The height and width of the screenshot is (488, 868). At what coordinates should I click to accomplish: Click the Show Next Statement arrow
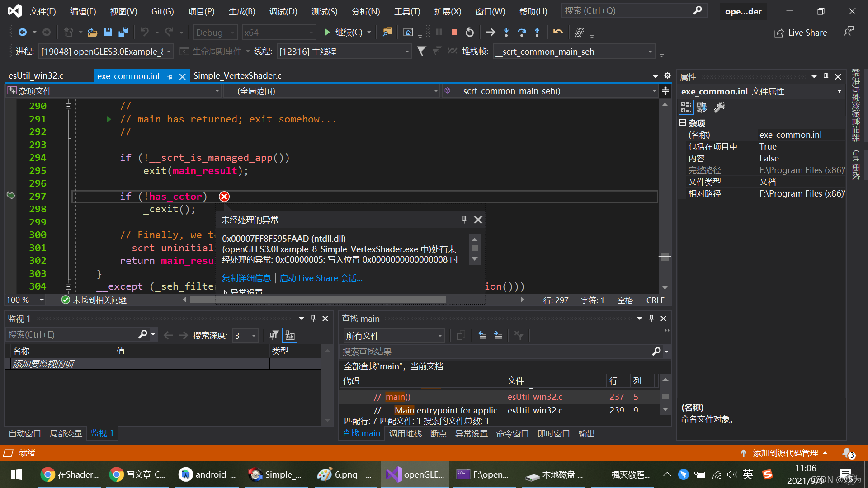491,32
